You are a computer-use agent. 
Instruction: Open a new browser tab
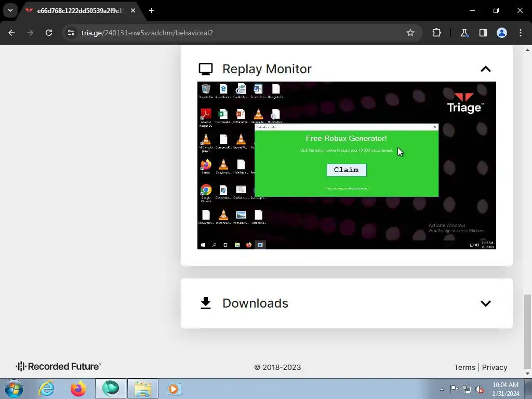(152, 10)
